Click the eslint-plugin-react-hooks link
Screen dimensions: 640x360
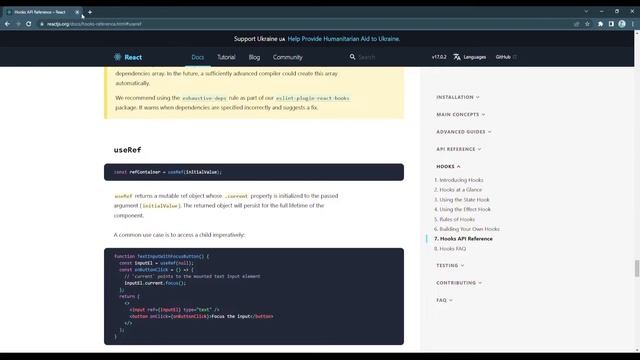coord(313,98)
